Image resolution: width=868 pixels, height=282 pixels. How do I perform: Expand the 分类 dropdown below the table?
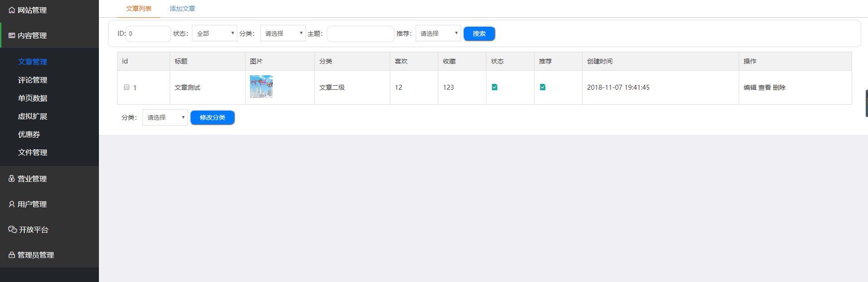click(x=165, y=117)
